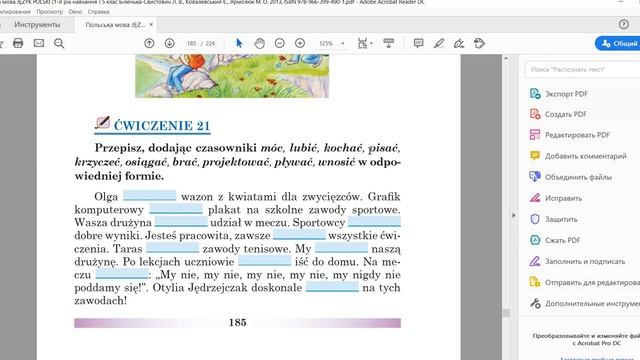
Task: Open the Fit page options dropdown
Action: pos(364,43)
